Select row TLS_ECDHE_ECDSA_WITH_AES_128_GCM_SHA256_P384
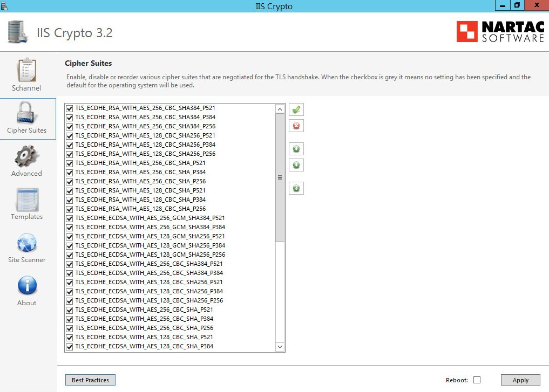This screenshot has height=392, width=549. coord(170,245)
